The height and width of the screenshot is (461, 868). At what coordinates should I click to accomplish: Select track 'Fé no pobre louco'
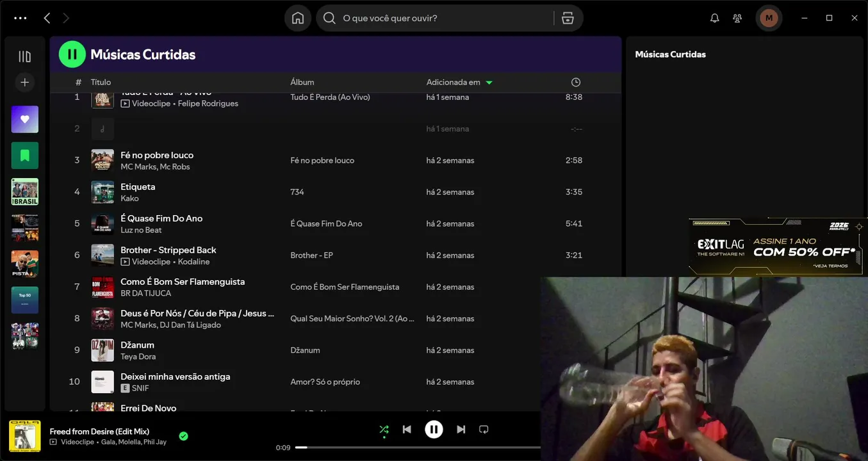point(157,155)
